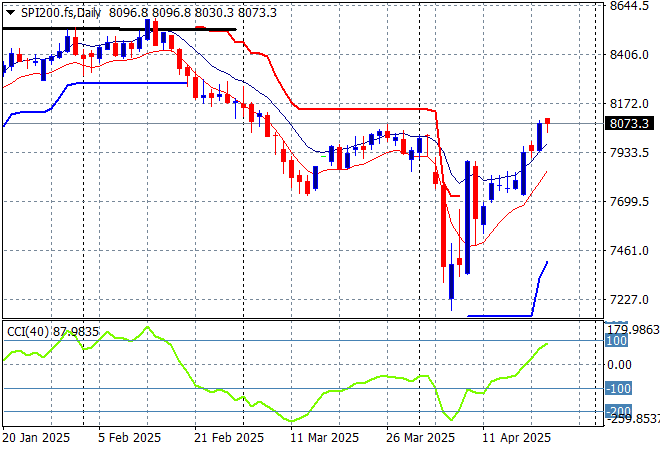Click the 7227.0 price axis label
660x450 pixels.
pyautogui.click(x=629, y=300)
